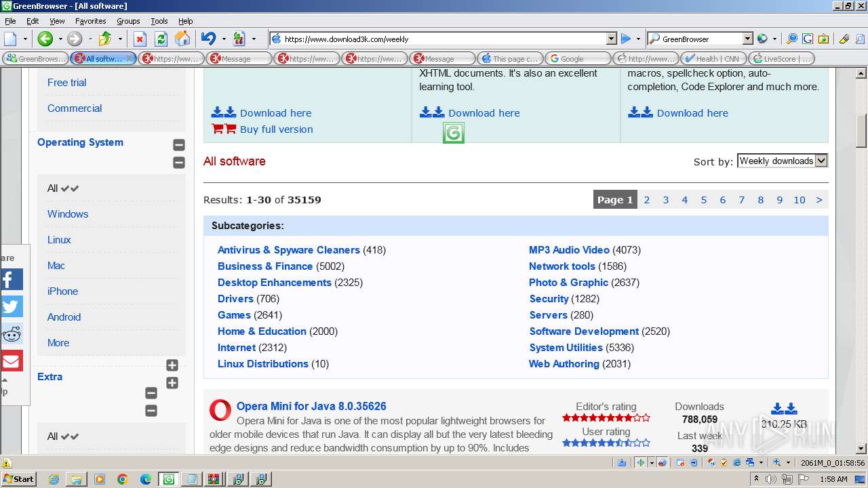The image size is (868, 488).
Task: Expand Extra section lower plus button beside title
Action: 172,383
